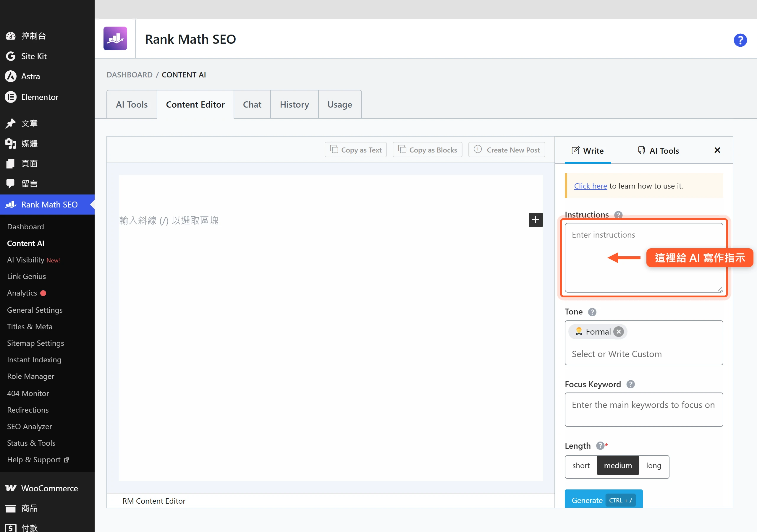Select the AI Tools tab in side panel
The width and height of the screenshot is (757, 532).
click(658, 151)
